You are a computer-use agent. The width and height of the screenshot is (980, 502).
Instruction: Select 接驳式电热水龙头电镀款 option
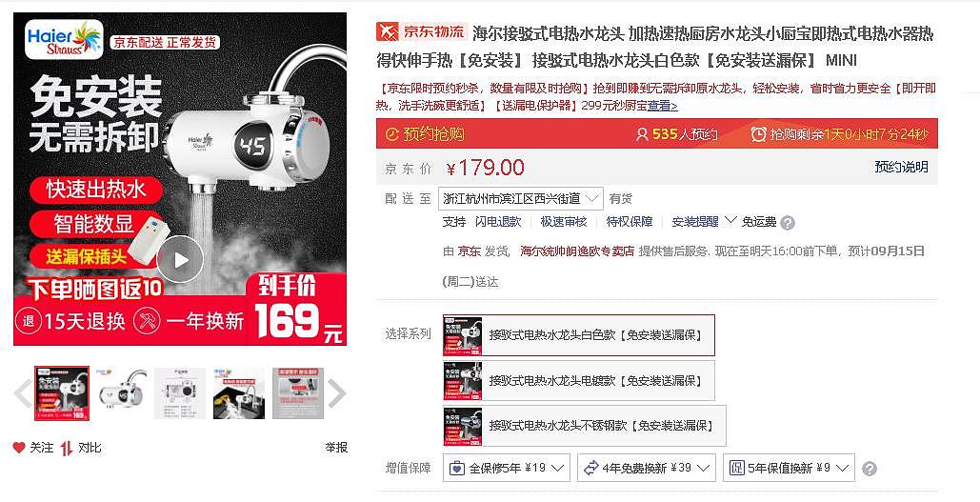579,381
